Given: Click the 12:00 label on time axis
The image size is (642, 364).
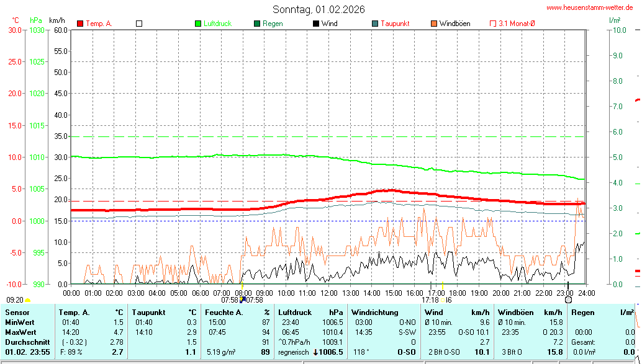Looking at the screenshot, I should tap(329, 293).
